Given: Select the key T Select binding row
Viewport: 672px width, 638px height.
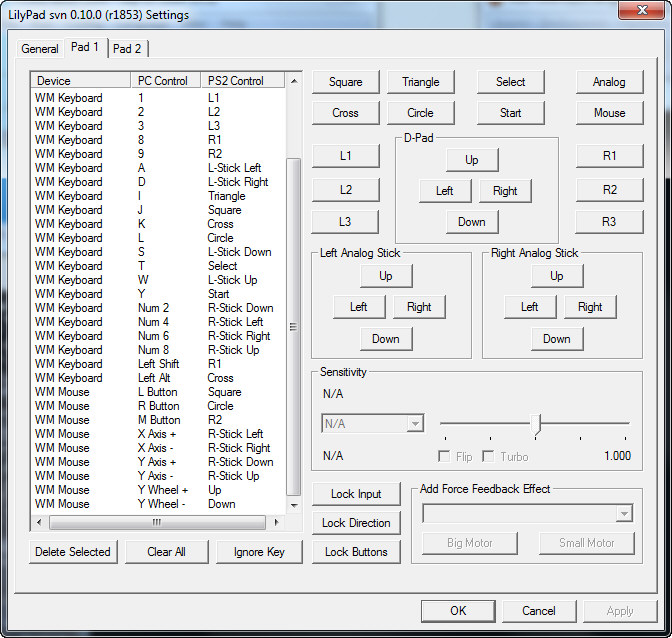Looking at the screenshot, I should (158, 266).
